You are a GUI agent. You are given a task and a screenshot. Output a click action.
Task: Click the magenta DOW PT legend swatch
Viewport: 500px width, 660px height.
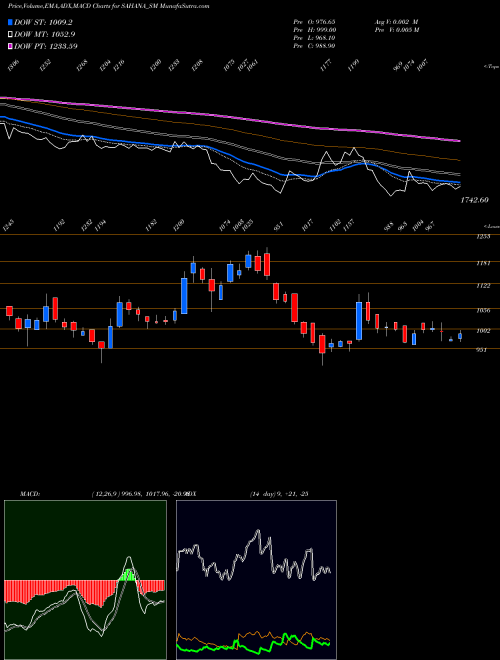pos(10,46)
